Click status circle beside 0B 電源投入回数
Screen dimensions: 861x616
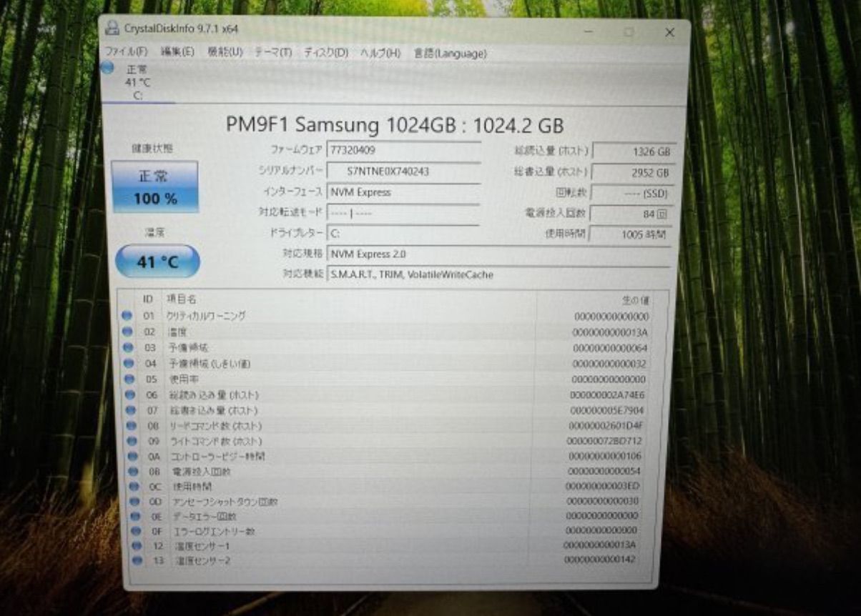pyautogui.click(x=132, y=472)
